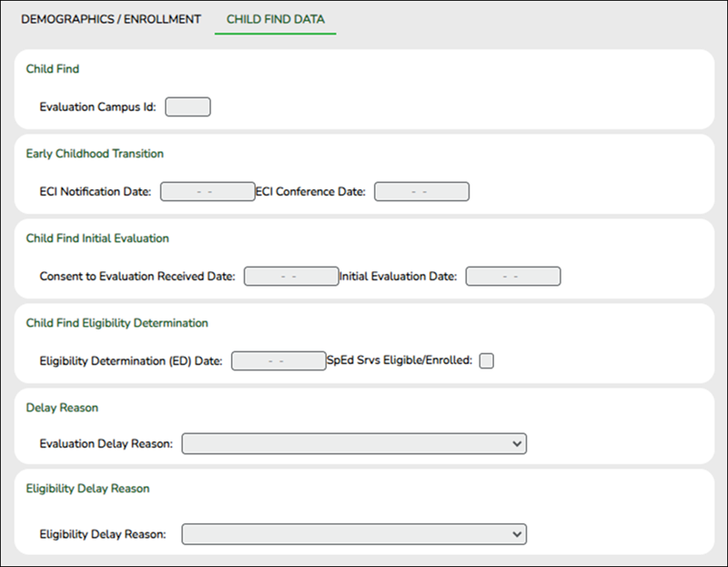
Task: Click the Evaluation Delay Reason dropdown chevron
Action: 517,443
